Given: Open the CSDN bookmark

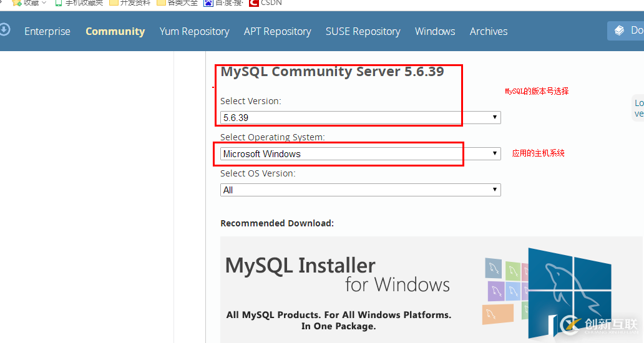Looking at the screenshot, I should pos(265,3).
